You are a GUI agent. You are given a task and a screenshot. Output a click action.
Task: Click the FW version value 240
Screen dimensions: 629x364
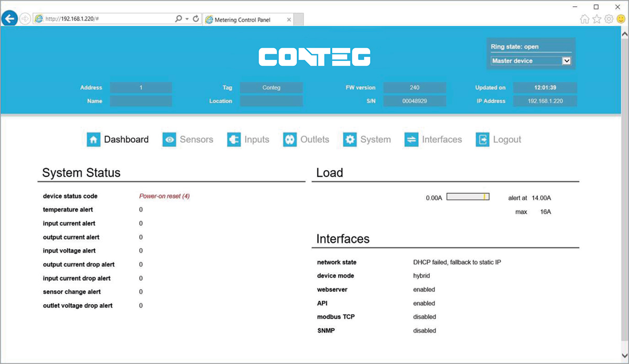click(x=415, y=88)
